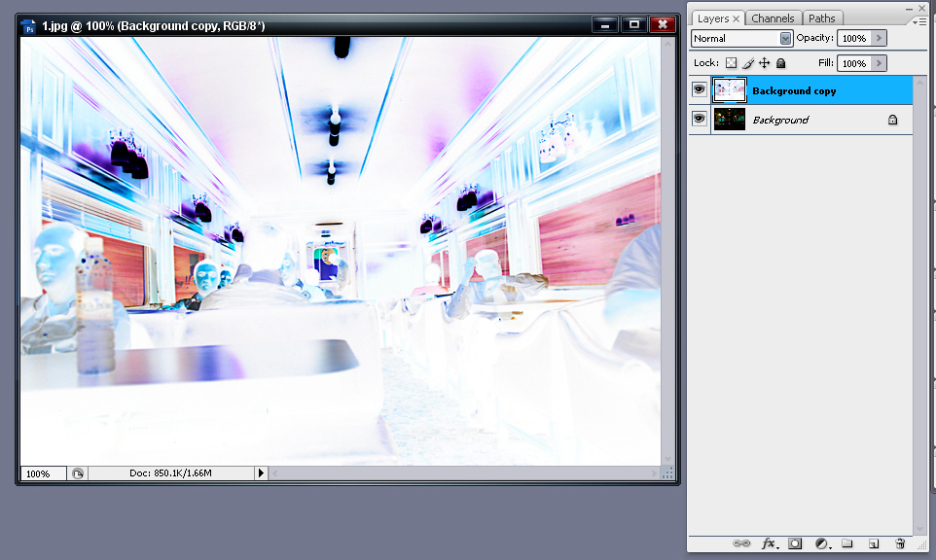The height and width of the screenshot is (560, 936).
Task: Click the Doc info status arrow
Action: click(x=260, y=473)
